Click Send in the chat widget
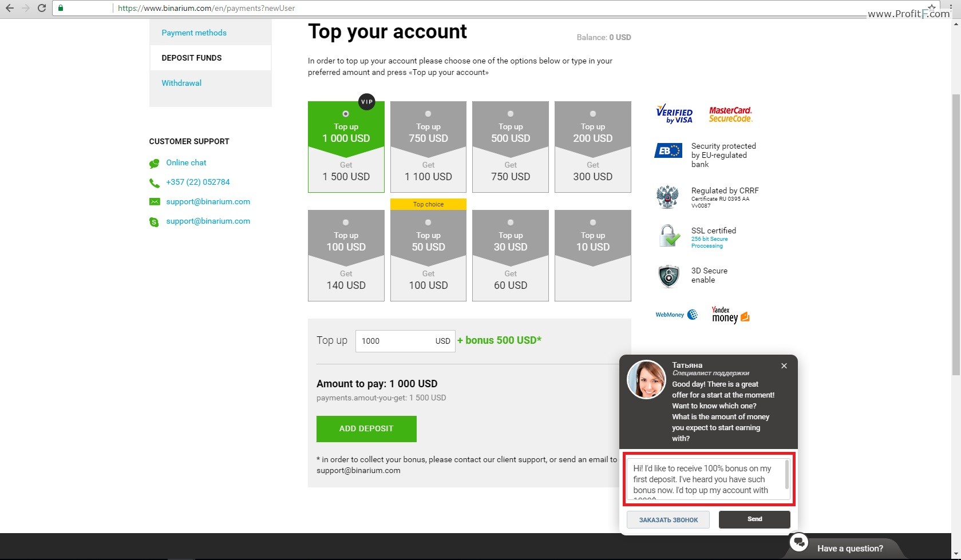Viewport: 961px width, 560px height. pyautogui.click(x=754, y=519)
